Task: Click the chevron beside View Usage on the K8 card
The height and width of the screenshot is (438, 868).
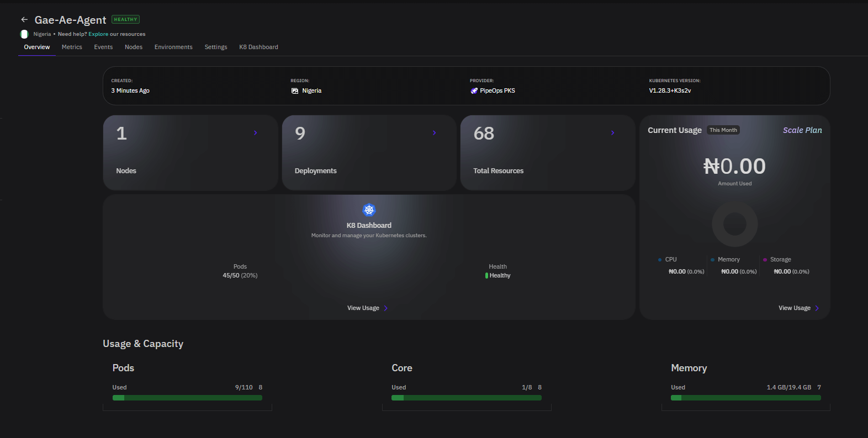Action: 386,308
